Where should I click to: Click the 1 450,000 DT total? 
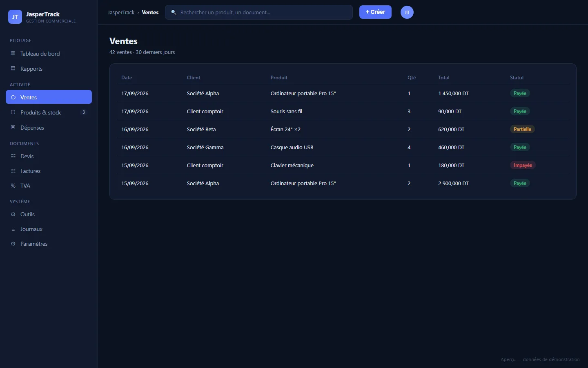point(453,93)
